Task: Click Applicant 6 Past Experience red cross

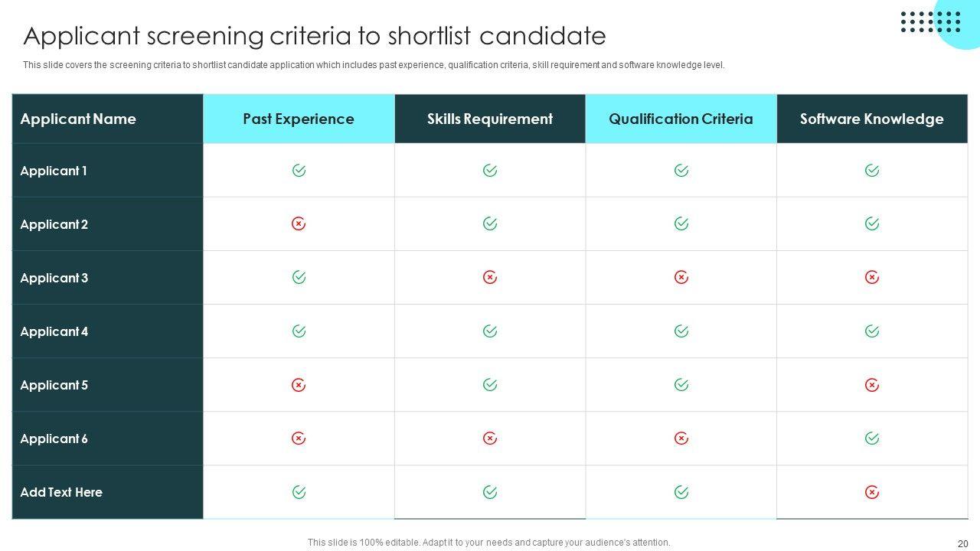Action: click(x=299, y=439)
